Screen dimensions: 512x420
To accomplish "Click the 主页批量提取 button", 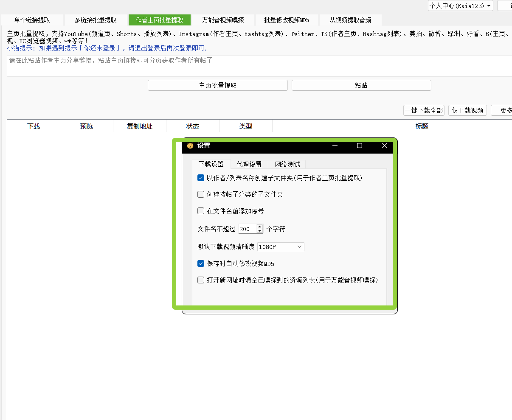I will (x=218, y=85).
